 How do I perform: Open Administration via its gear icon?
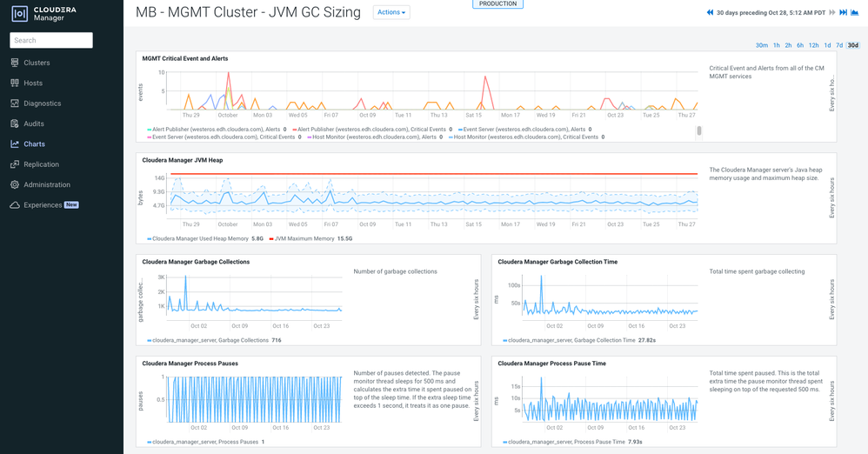(15, 184)
